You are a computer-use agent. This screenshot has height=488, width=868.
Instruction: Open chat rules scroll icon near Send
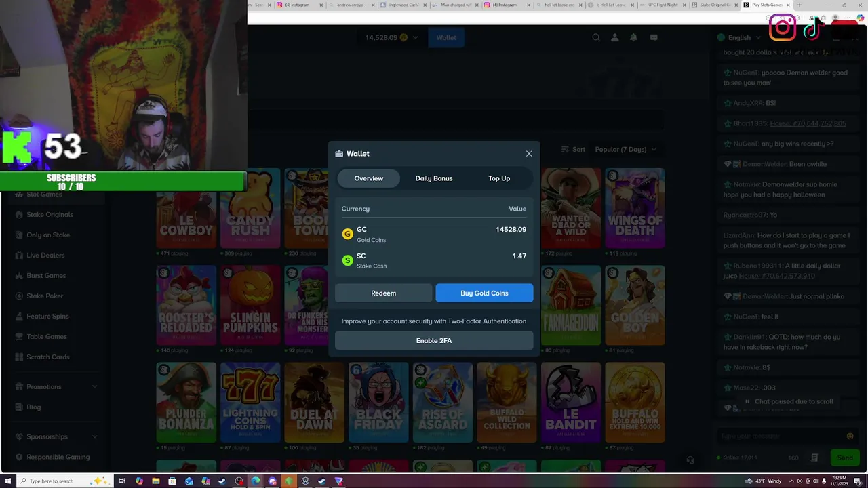click(814, 458)
